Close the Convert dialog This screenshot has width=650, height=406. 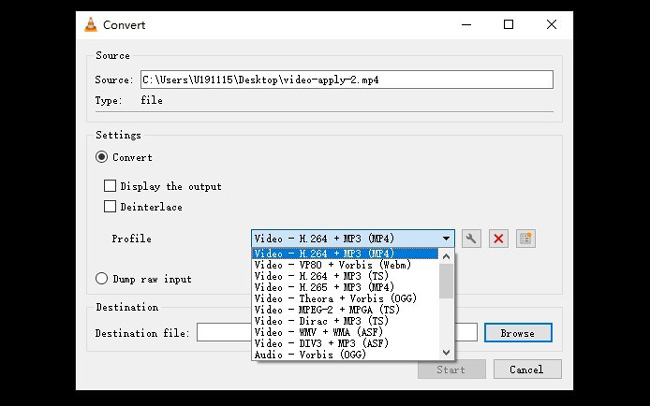pos(551,24)
